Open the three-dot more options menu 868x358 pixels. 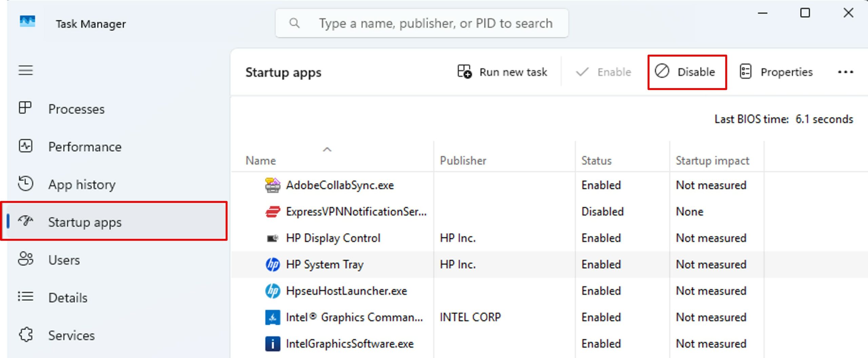(845, 72)
